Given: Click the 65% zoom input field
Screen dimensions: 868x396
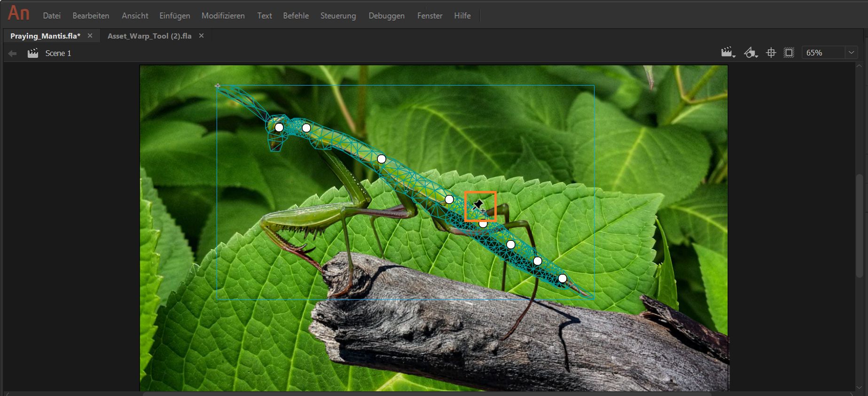Looking at the screenshot, I should pyautogui.click(x=824, y=53).
